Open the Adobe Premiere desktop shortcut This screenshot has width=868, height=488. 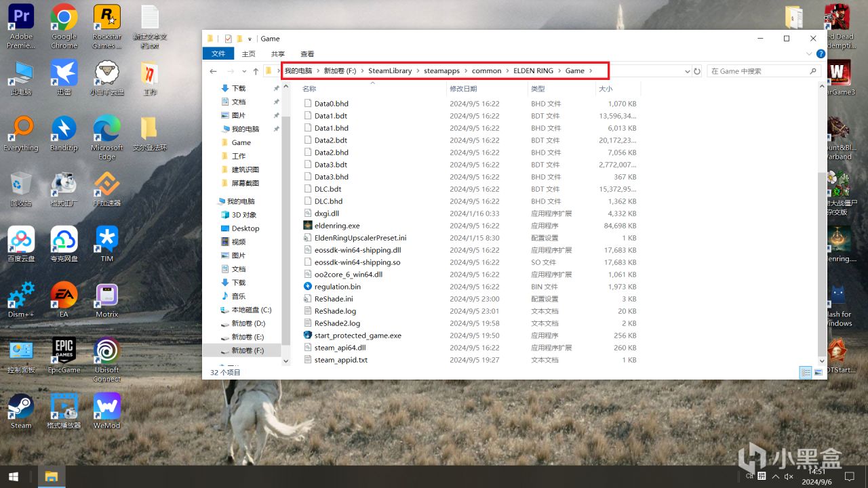click(x=21, y=26)
